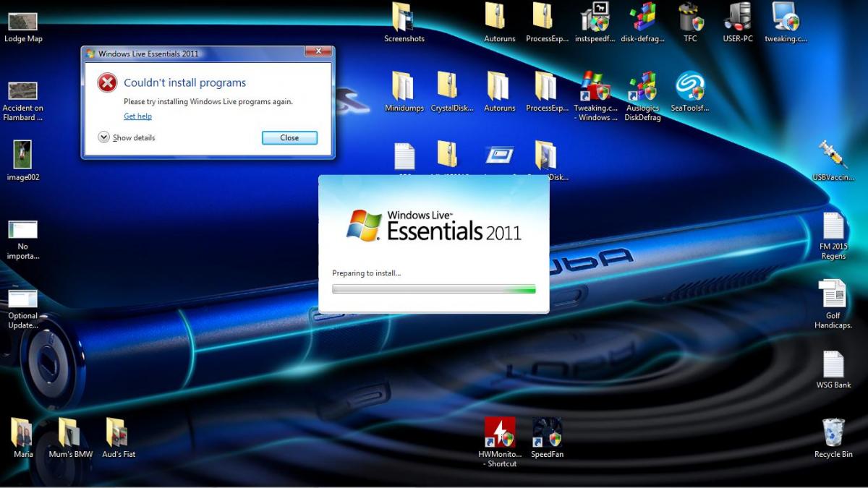Click Close in the Couldn't install dialog
This screenshot has width=868, height=488.
(x=289, y=138)
